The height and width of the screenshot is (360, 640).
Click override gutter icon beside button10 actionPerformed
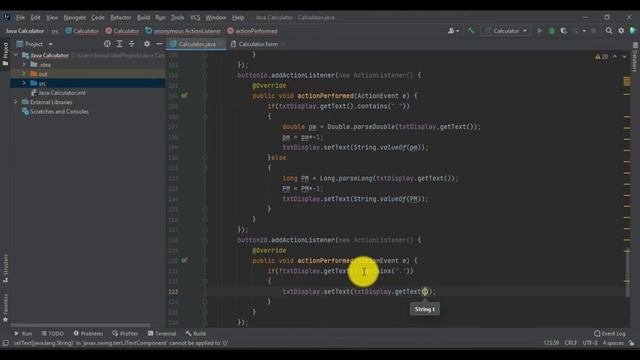point(184,96)
